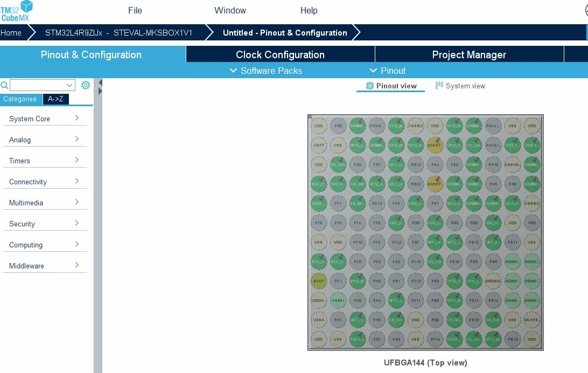Click the STM32L4R9ZIJx - STEVAL-MKSBOX1V1 breadcrumb
Screen dimensions: 588x373
118,33
